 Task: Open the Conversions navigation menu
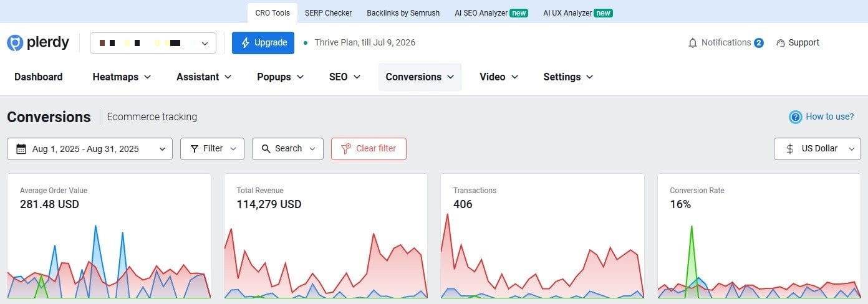(x=420, y=77)
